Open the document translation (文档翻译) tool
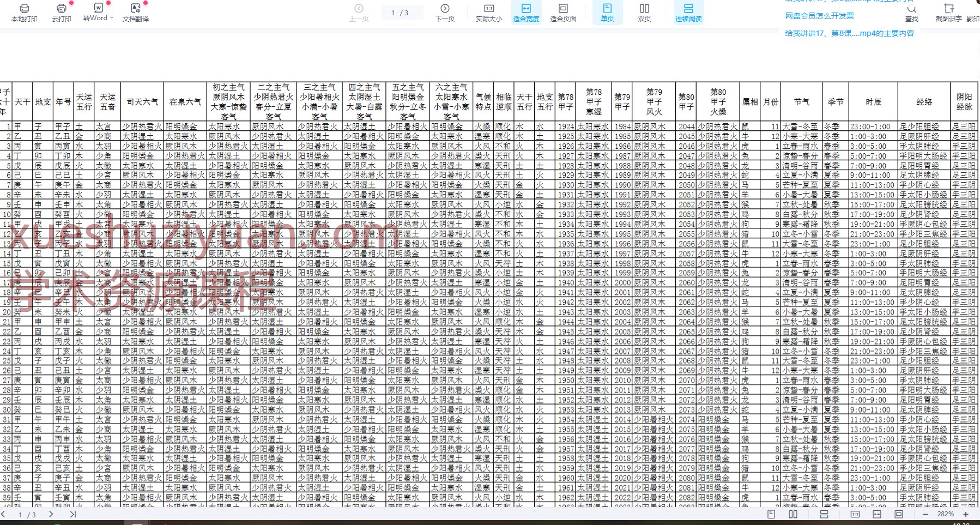The height and width of the screenshot is (525, 980). (135, 12)
